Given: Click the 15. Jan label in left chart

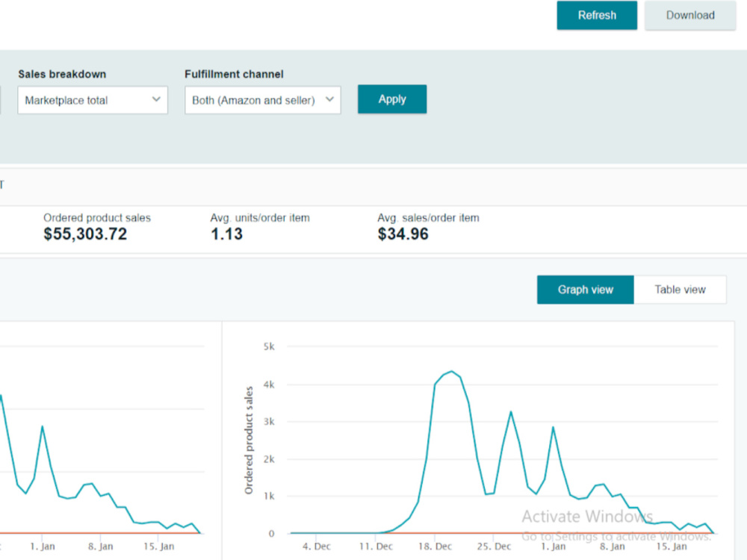Looking at the screenshot, I should tap(158, 547).
